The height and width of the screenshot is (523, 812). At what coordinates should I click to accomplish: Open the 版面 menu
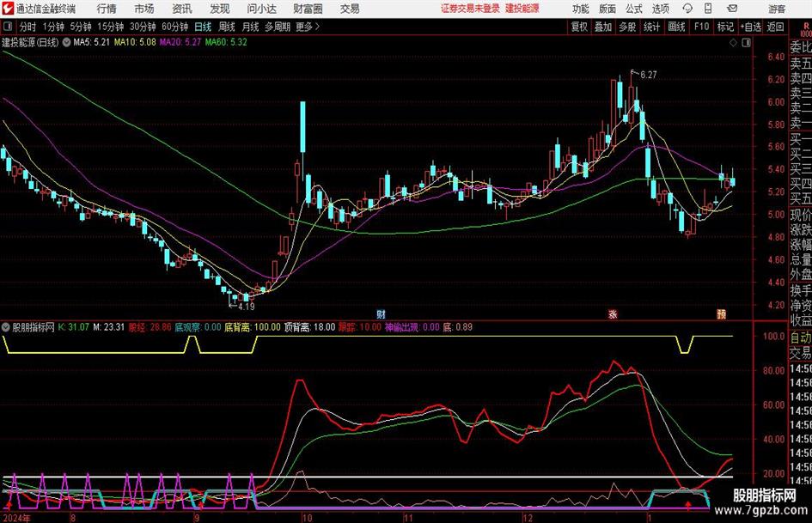pos(607,9)
